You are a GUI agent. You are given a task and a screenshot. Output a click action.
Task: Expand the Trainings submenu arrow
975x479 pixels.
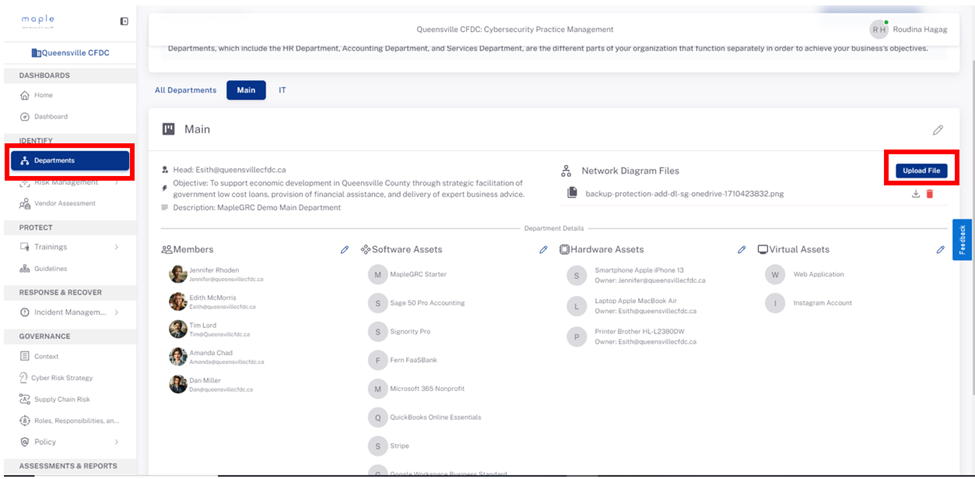[116, 247]
